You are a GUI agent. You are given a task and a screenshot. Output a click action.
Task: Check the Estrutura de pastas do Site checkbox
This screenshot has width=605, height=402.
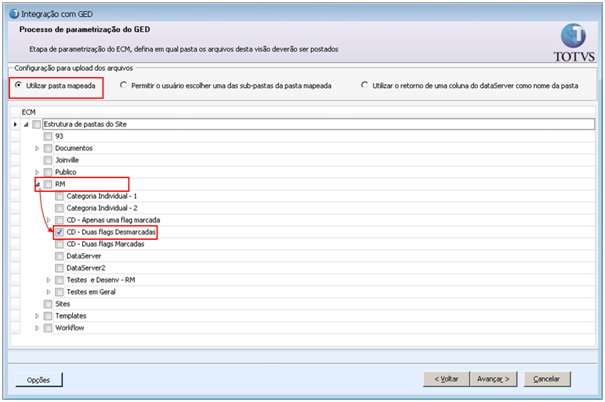click(37, 124)
